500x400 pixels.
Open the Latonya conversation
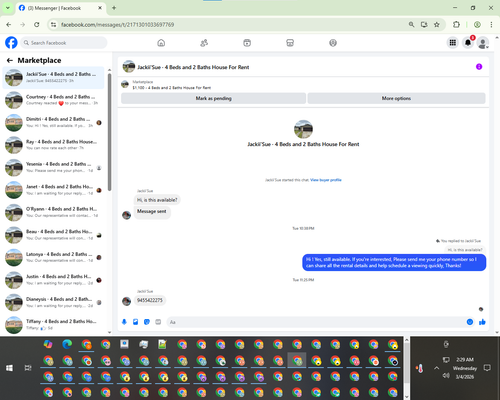tap(53, 257)
